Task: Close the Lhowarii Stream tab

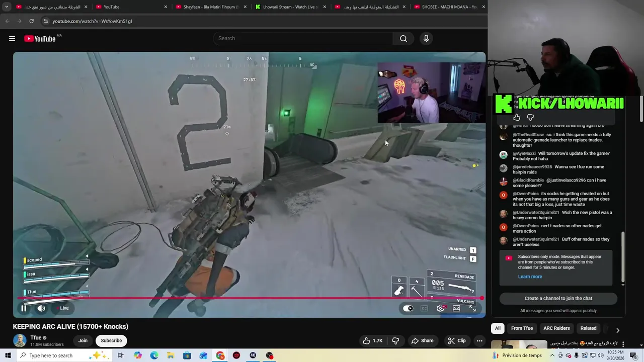Action: [x=324, y=7]
